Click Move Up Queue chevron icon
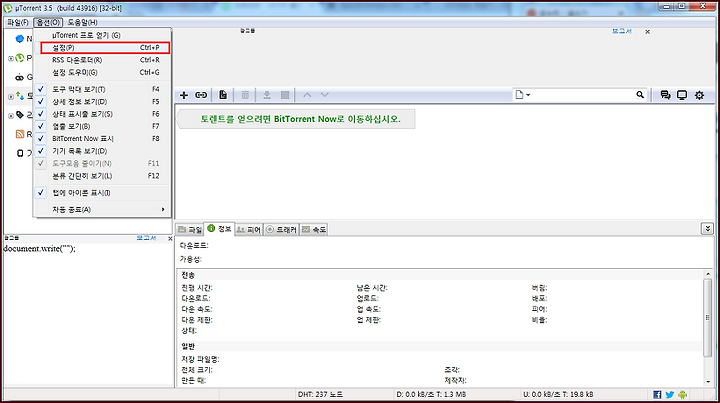This screenshot has width=720, height=403. 307,95
